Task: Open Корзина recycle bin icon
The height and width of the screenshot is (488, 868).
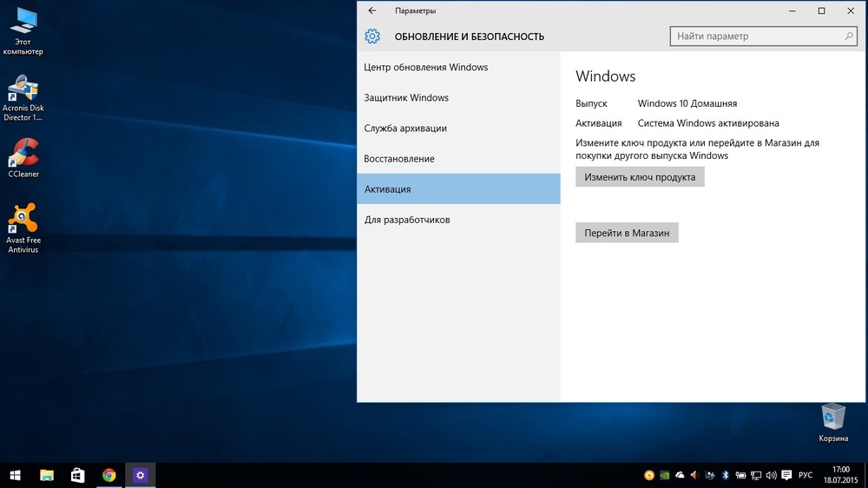Action: 833,418
